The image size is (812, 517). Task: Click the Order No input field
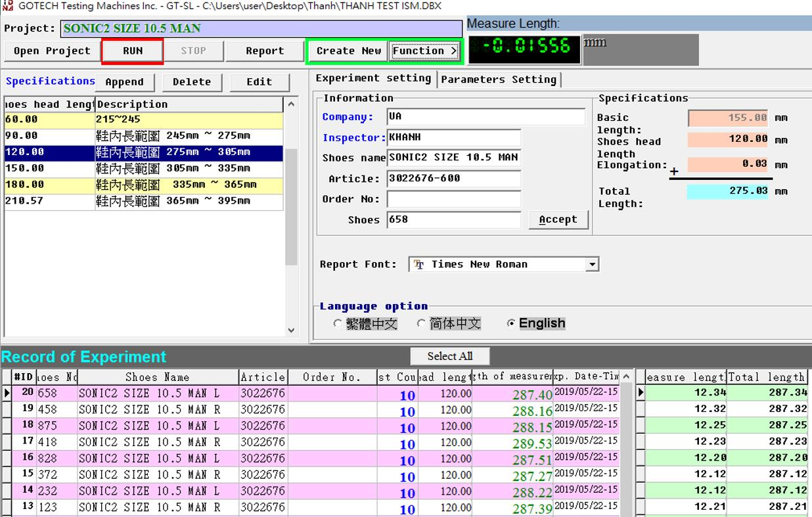(x=453, y=199)
